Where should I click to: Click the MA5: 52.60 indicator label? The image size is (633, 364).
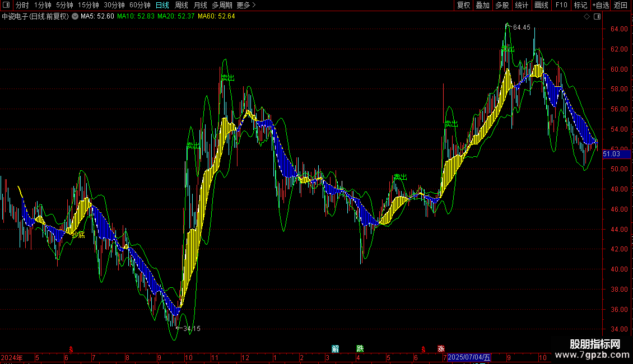[97, 16]
